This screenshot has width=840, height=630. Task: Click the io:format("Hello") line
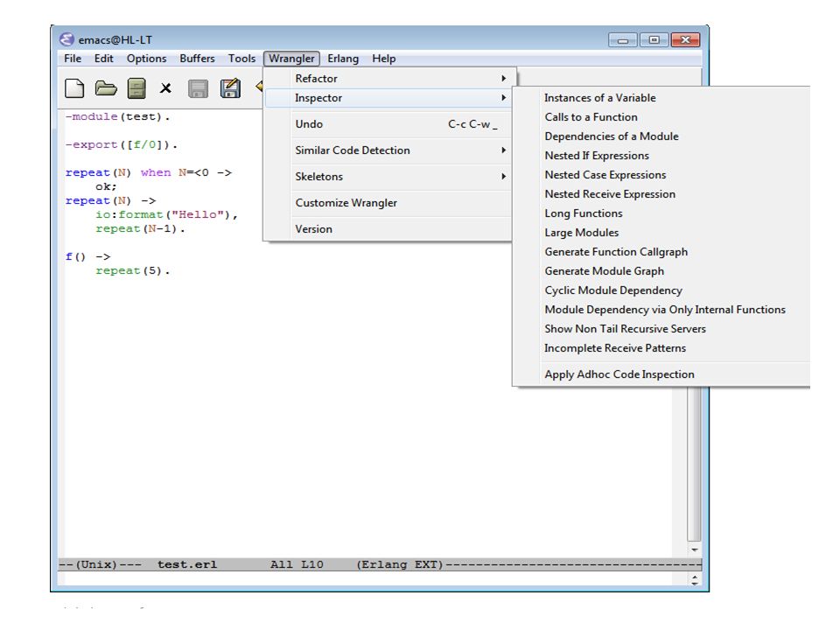coord(166,214)
